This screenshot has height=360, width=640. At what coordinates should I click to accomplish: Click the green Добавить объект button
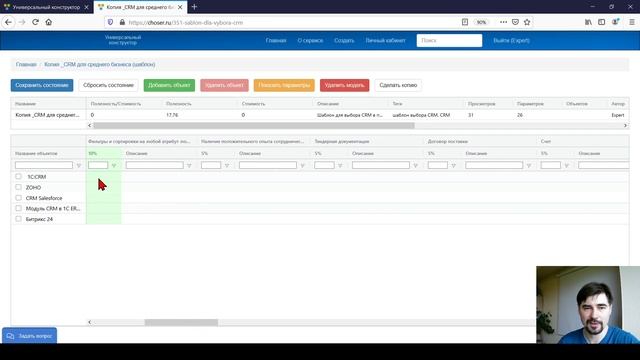coord(169,85)
